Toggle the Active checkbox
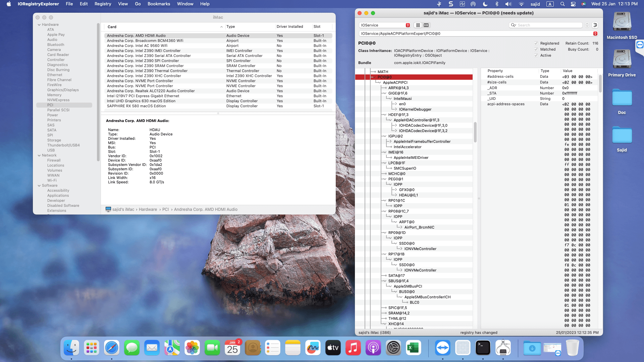 [536, 55]
